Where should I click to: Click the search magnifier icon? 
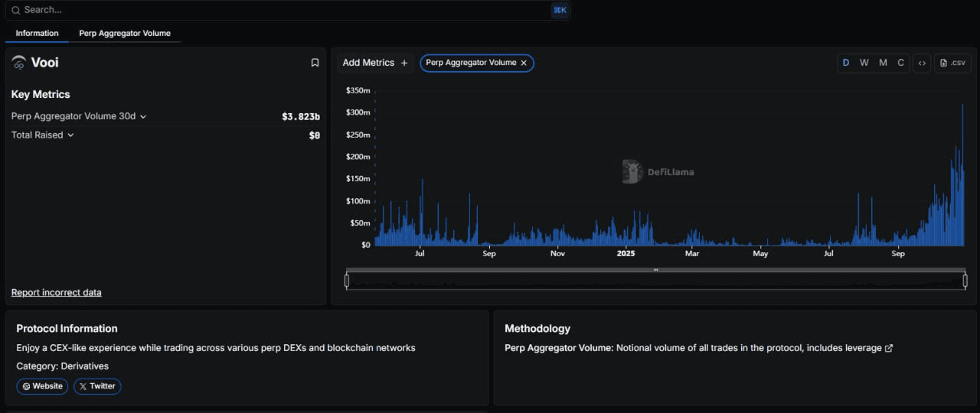[x=15, y=10]
